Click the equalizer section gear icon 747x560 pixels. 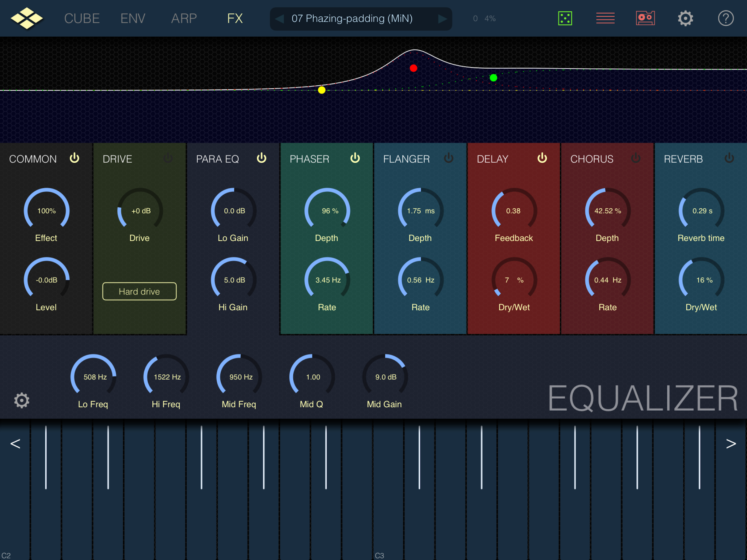22,401
